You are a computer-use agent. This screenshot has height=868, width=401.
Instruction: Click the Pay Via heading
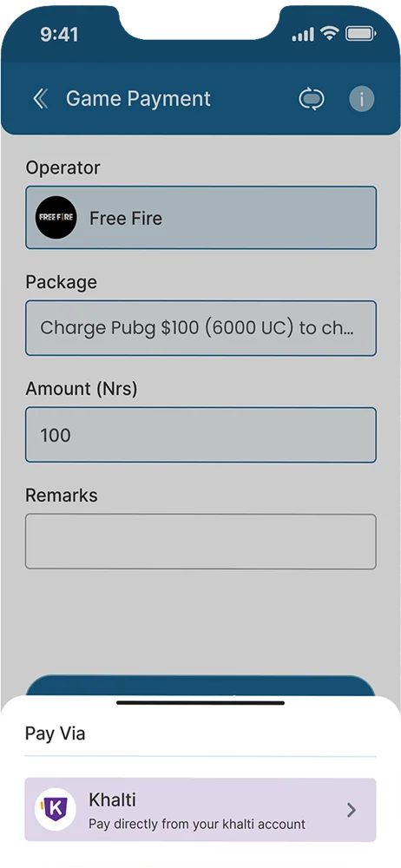click(x=56, y=734)
